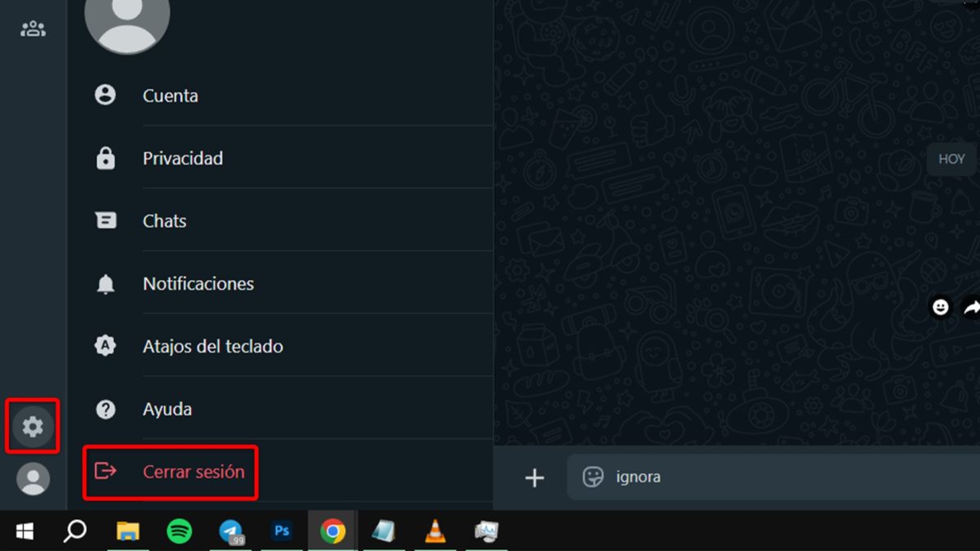Click the account person icon beside Cuenta

(x=105, y=96)
